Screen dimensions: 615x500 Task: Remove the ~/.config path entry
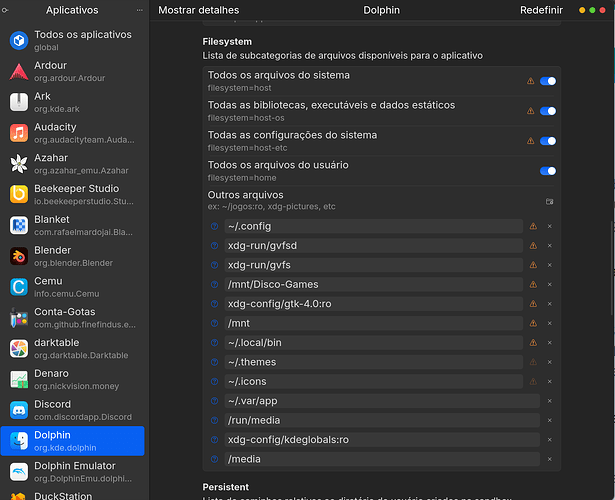click(x=549, y=226)
